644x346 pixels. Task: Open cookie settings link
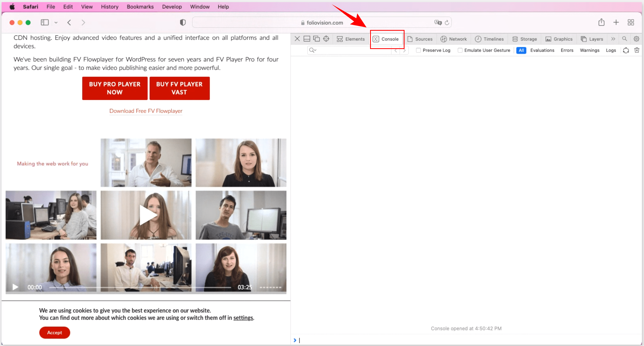click(x=243, y=318)
